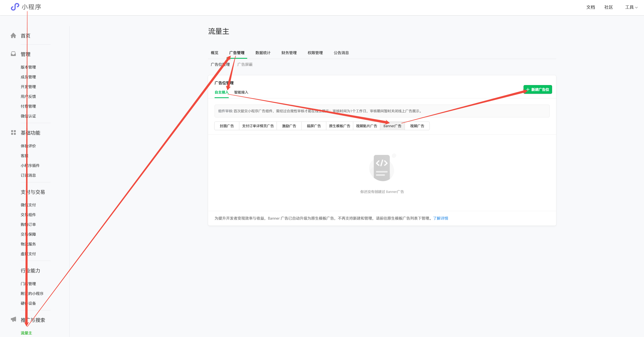
Task: Open the 社区 link in header
Action: [608, 7]
